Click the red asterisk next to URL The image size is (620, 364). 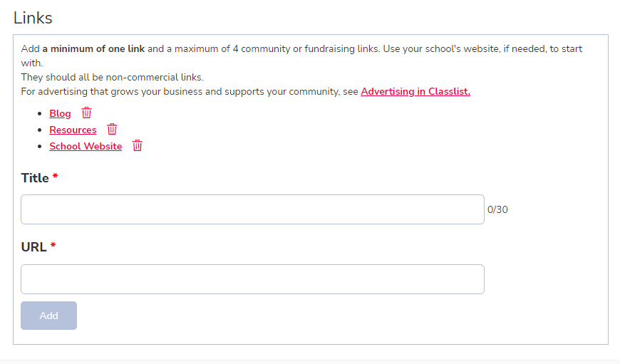pos(53,246)
